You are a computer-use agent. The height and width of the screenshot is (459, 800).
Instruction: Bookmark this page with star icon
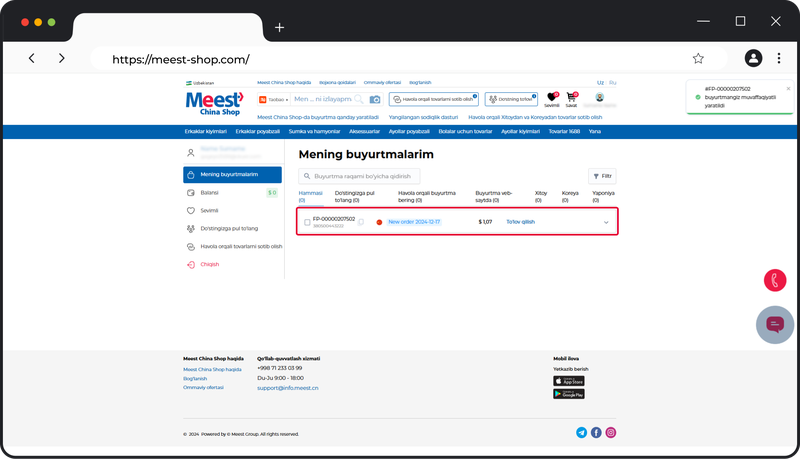click(698, 59)
